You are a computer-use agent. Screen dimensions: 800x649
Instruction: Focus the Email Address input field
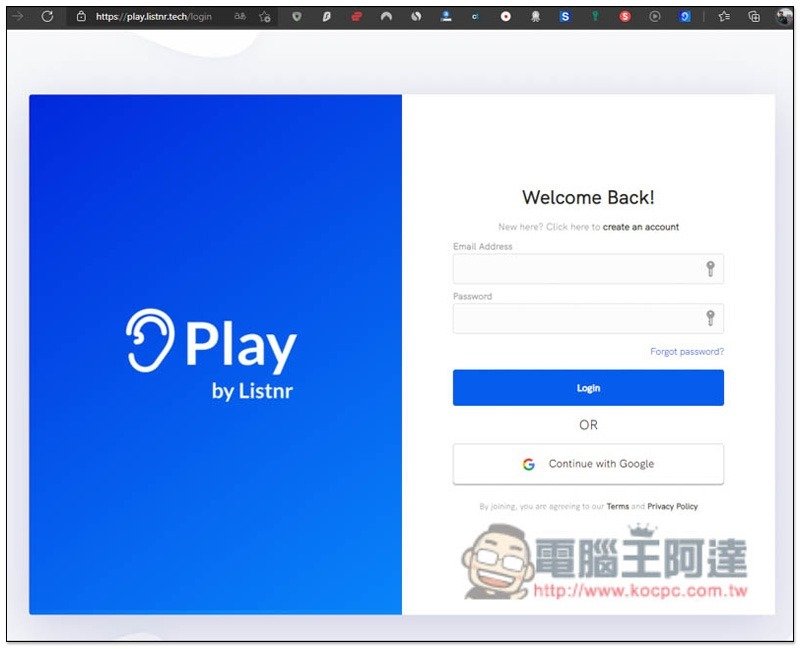coord(588,268)
